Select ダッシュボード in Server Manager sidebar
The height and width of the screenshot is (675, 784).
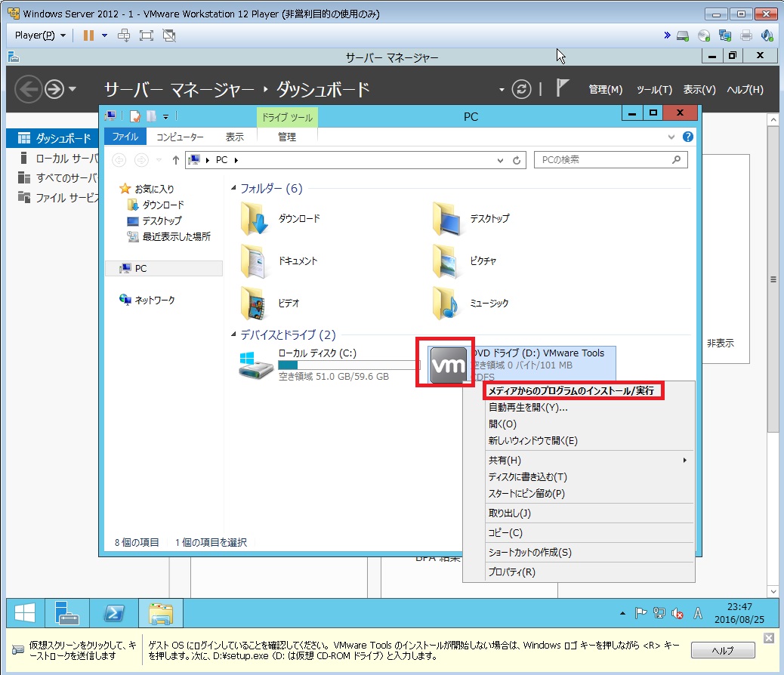[53, 138]
